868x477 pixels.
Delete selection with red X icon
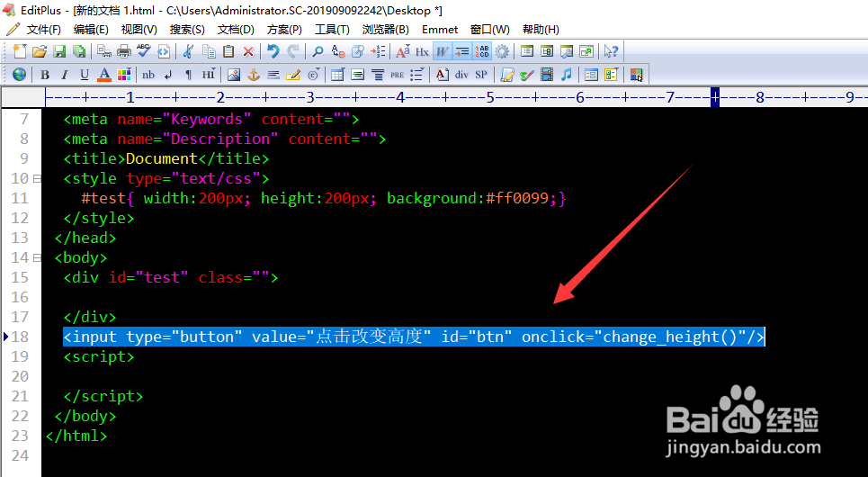(248, 51)
